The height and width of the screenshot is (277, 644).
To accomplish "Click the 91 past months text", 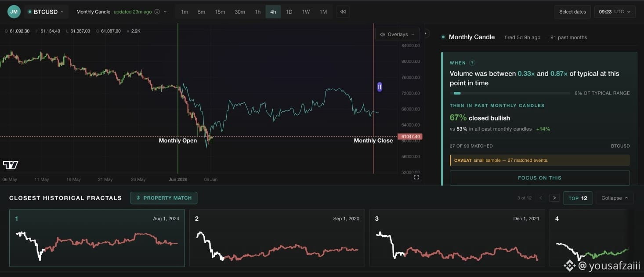I will pyautogui.click(x=568, y=37).
